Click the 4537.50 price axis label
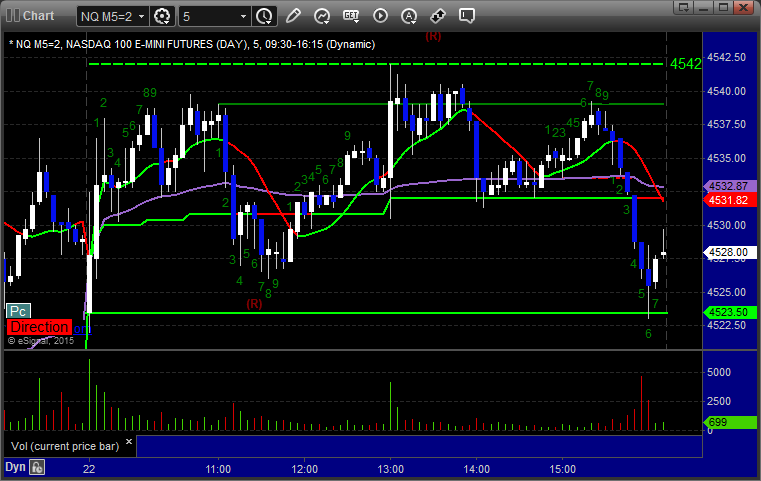The width and height of the screenshot is (761, 481). click(726, 124)
